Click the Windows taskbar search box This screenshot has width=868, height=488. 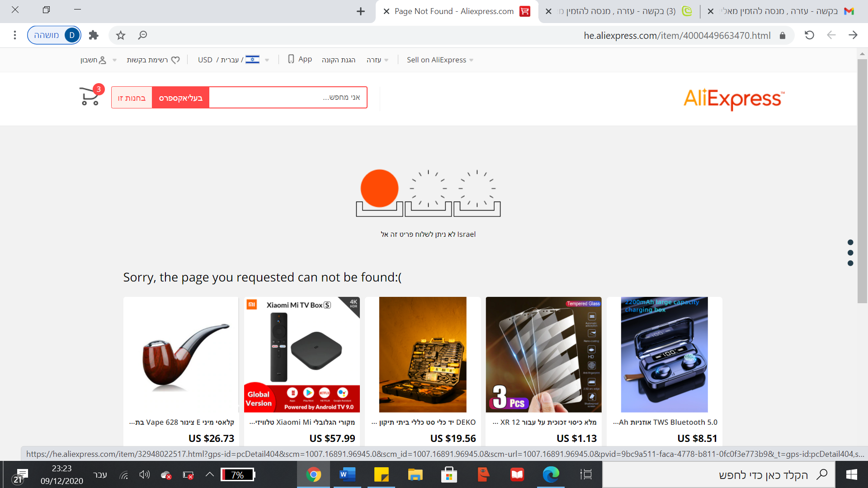(718, 474)
